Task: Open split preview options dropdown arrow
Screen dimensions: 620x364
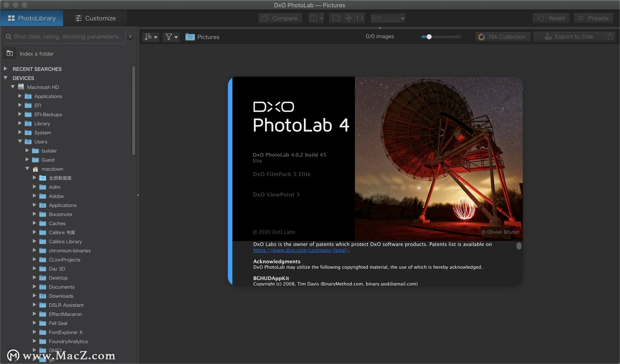Action: (x=321, y=18)
